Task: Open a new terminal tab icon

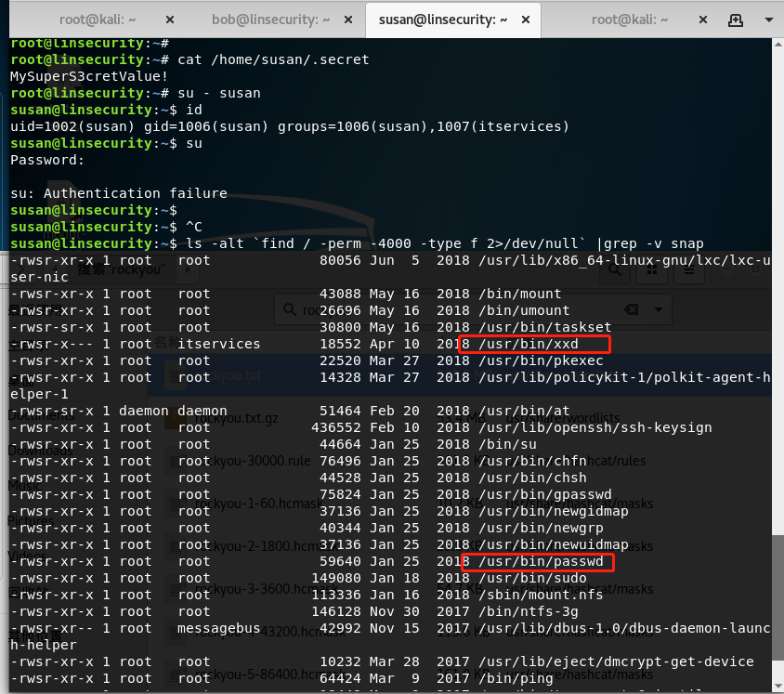Action: (736, 20)
